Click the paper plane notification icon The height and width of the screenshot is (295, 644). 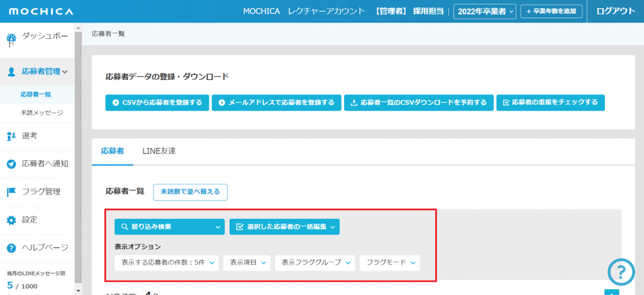click(11, 164)
